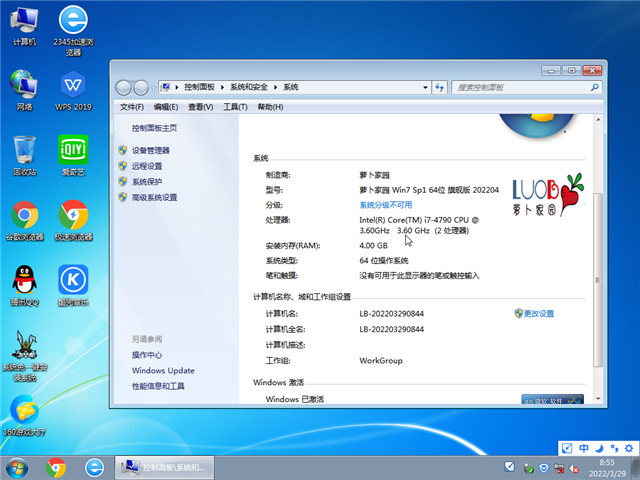Select the 4.00 GB RAM value
Viewport: 640px width, 480px height.
(x=373, y=245)
